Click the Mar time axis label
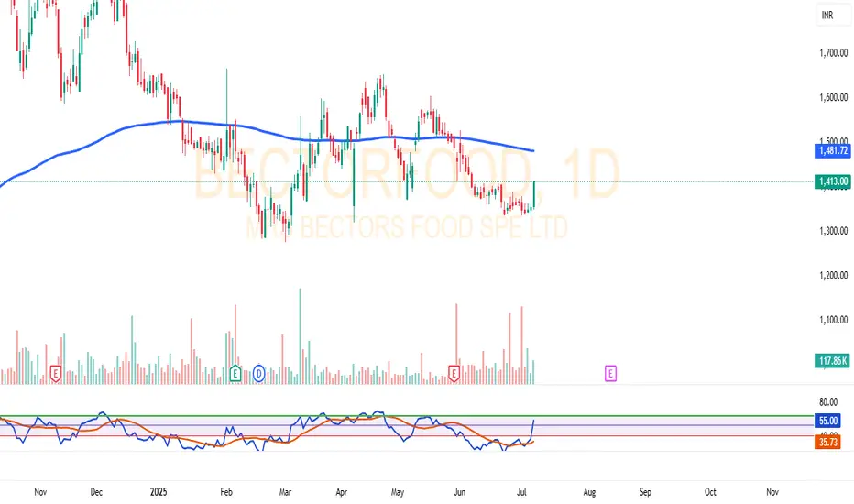 285,492
